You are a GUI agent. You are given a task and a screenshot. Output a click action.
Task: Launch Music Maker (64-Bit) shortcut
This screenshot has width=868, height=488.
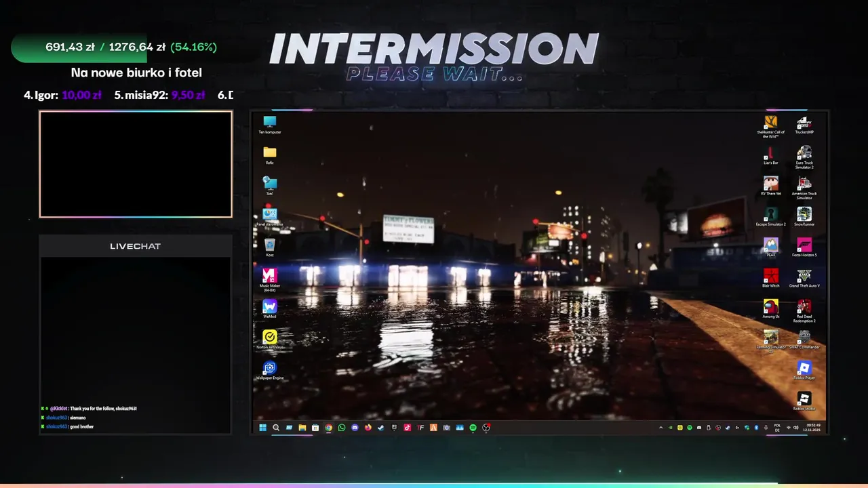(x=270, y=280)
